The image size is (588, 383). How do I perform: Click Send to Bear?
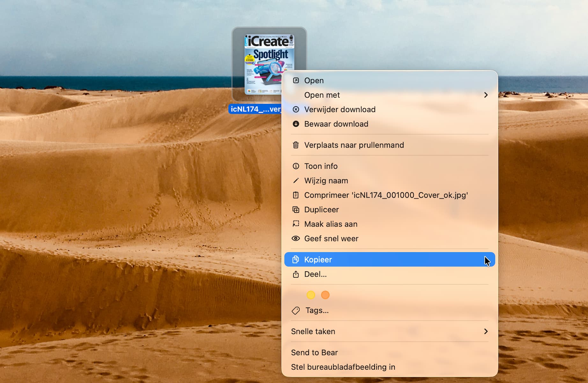[314, 352]
